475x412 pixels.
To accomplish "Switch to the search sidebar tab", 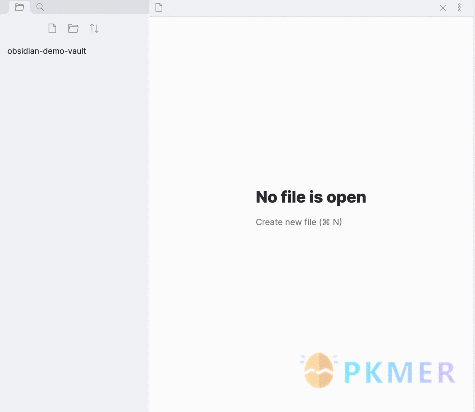I will coord(40,7).
